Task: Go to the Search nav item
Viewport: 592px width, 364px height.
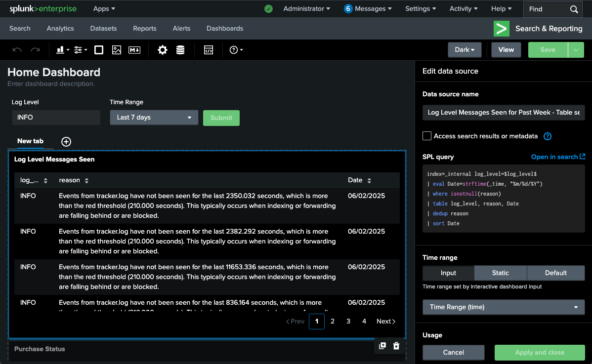Action: point(20,28)
